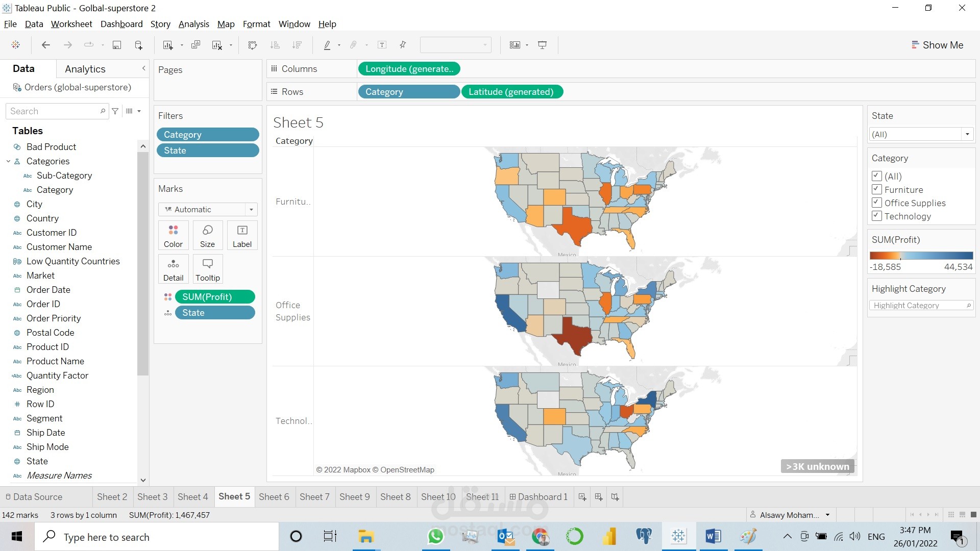Click the New Dashboard tab icon
980x551 pixels.
(x=599, y=497)
